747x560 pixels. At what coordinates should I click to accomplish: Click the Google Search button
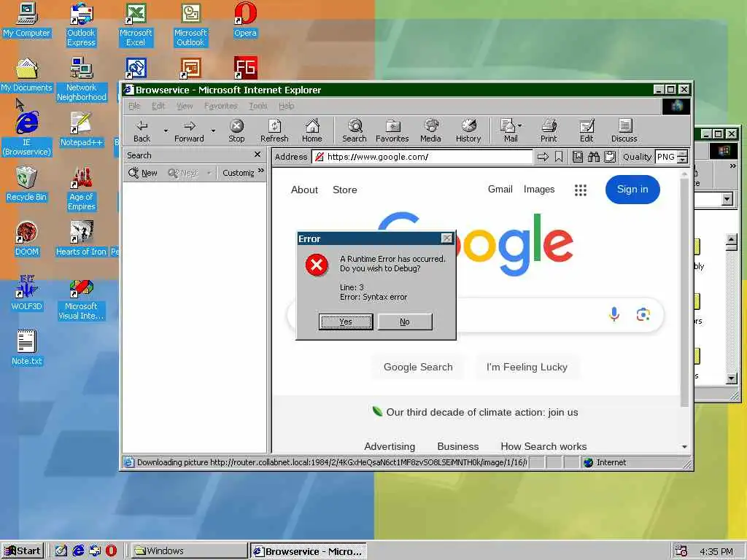(x=418, y=367)
